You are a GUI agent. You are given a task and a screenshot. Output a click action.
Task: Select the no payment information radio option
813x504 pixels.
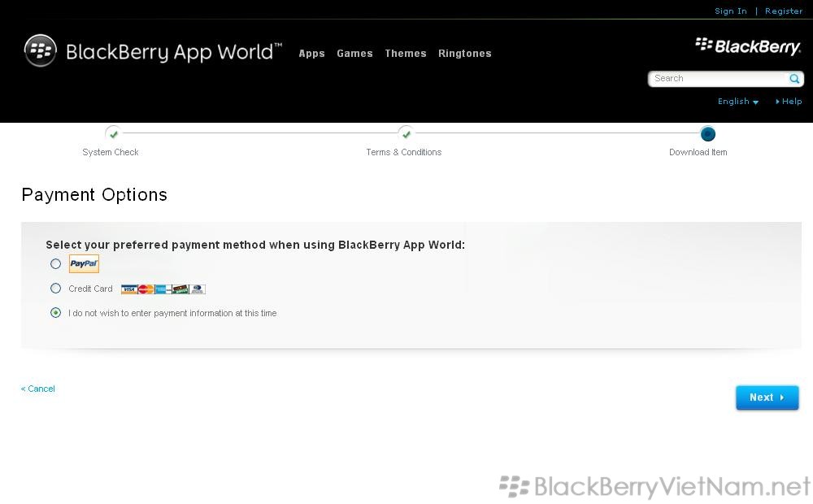pyautogui.click(x=55, y=313)
